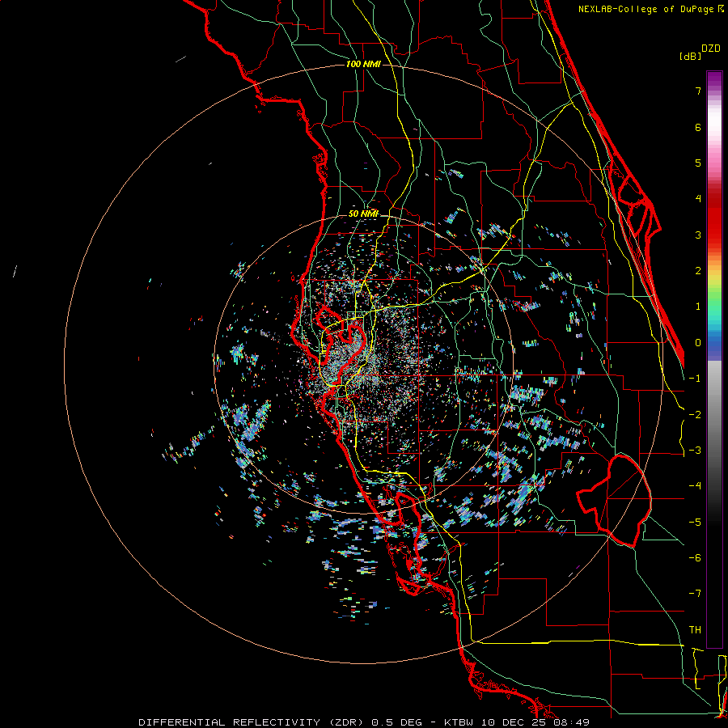
Task: Select the DZD product label above the scale
Action: coord(711,49)
